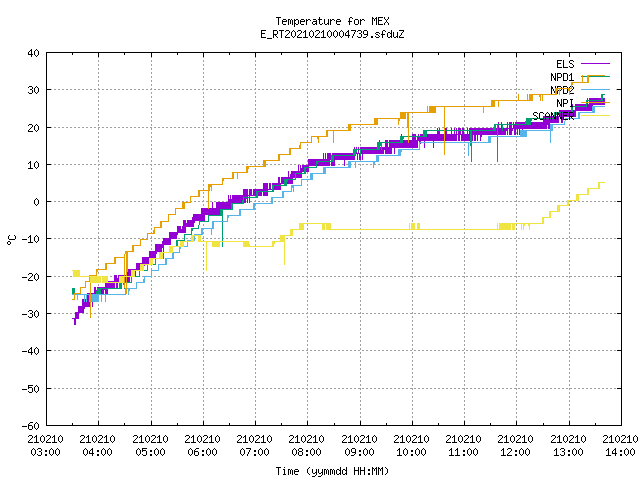Click the NPD2 legend label
The height and width of the screenshot is (480, 640).
pyautogui.click(x=562, y=90)
